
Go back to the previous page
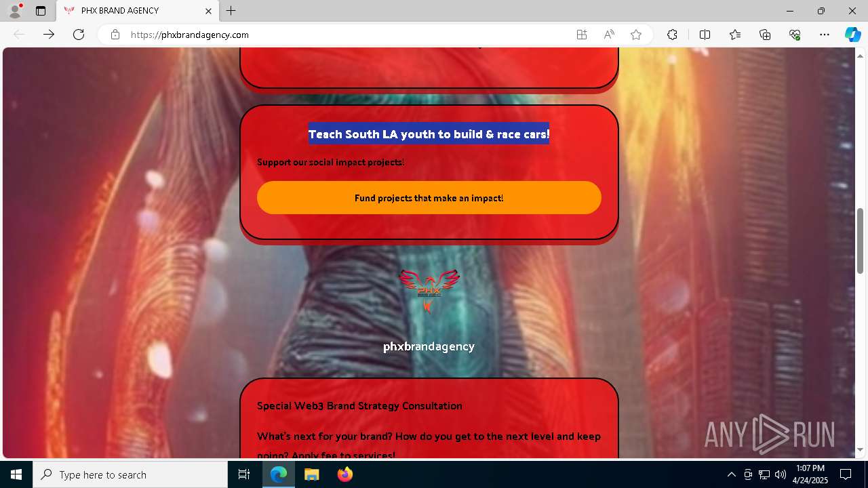[x=19, y=35]
